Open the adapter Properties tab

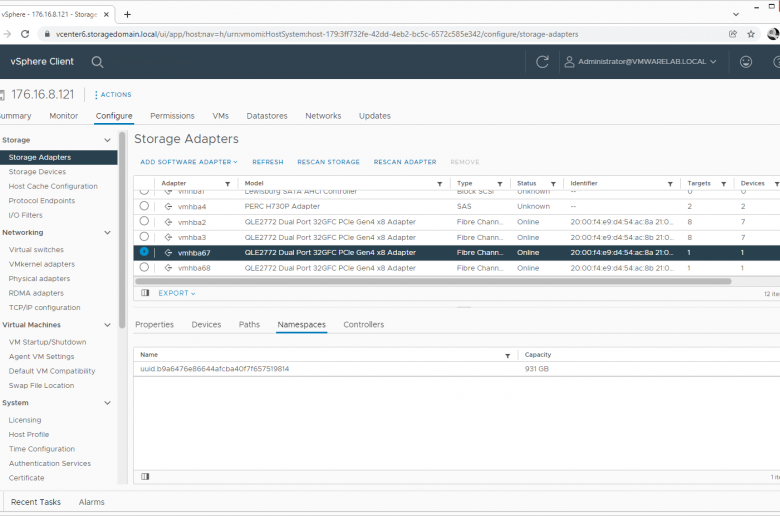154,324
